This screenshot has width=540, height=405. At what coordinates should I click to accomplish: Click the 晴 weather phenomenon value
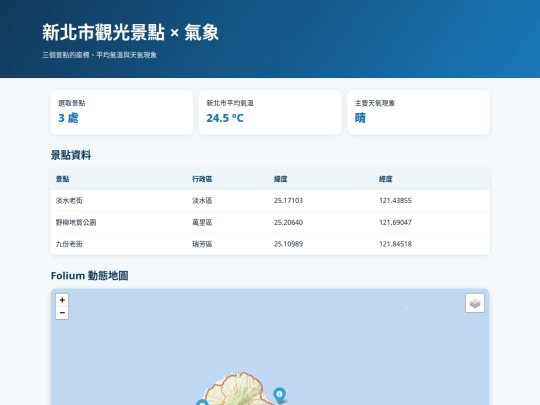(360, 118)
